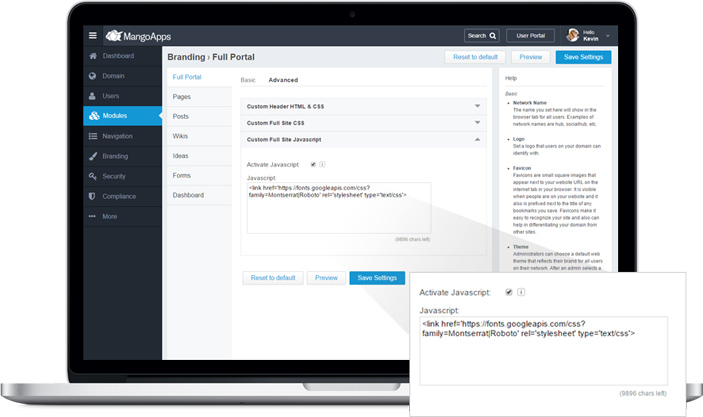Click bottom Preview button
Viewport: 703px width, 417px height.
pyautogui.click(x=326, y=278)
